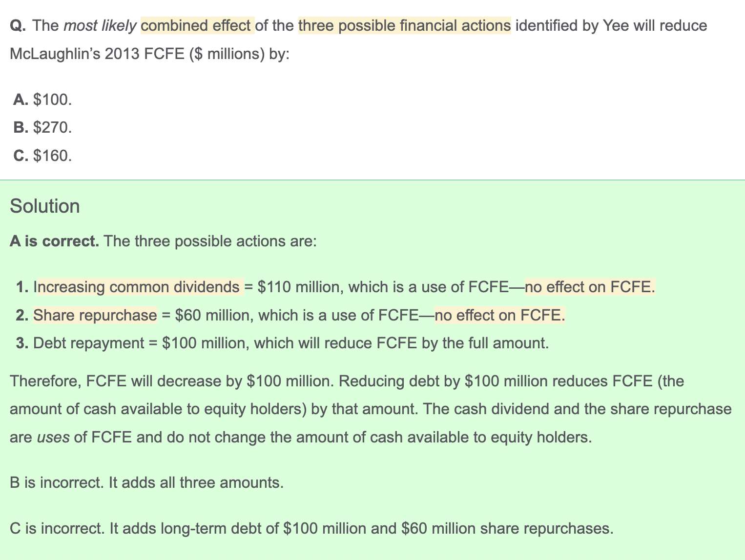
Task: Click the highlighted "combined effect" phrase
Action: click(x=196, y=25)
